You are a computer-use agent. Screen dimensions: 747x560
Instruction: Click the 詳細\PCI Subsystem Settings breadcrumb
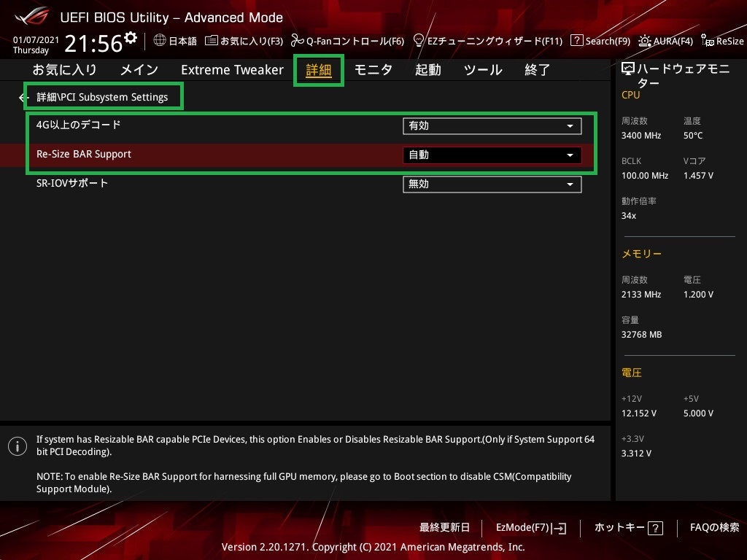click(102, 97)
